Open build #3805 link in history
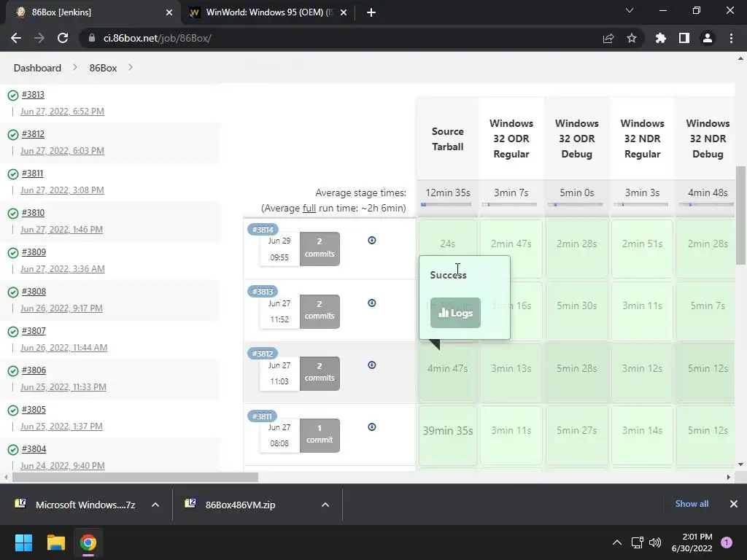 (34, 410)
